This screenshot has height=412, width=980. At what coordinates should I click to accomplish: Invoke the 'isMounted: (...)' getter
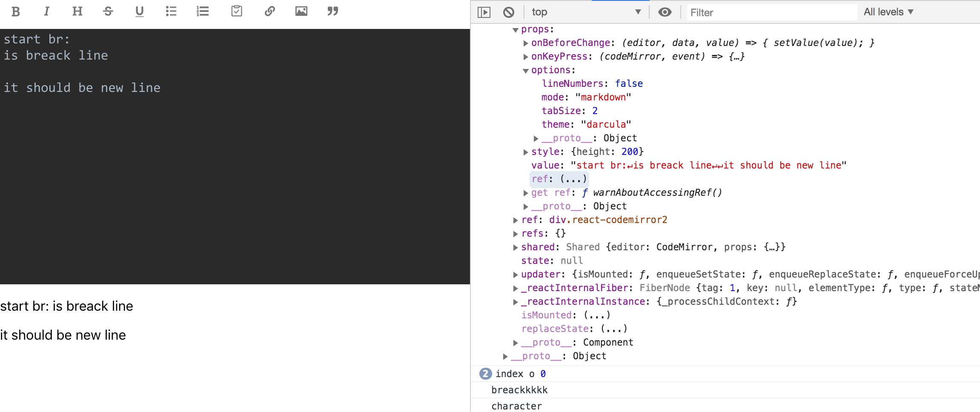coord(597,315)
